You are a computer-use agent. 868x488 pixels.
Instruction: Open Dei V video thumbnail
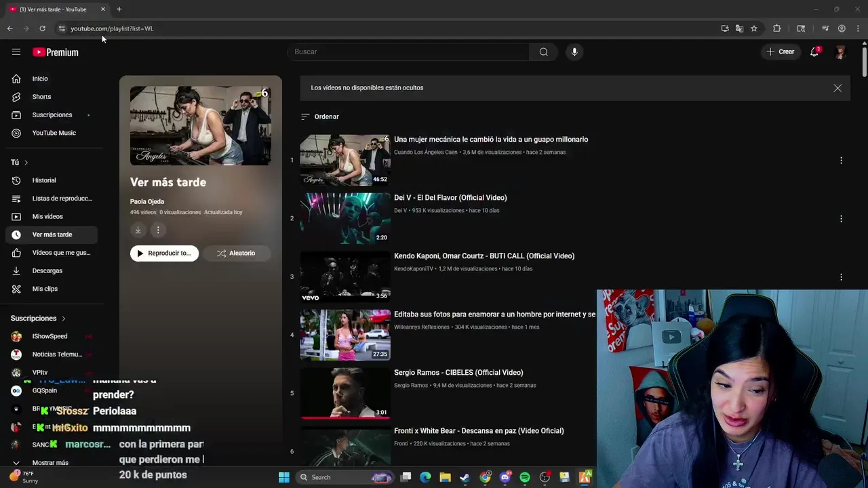[x=345, y=218]
